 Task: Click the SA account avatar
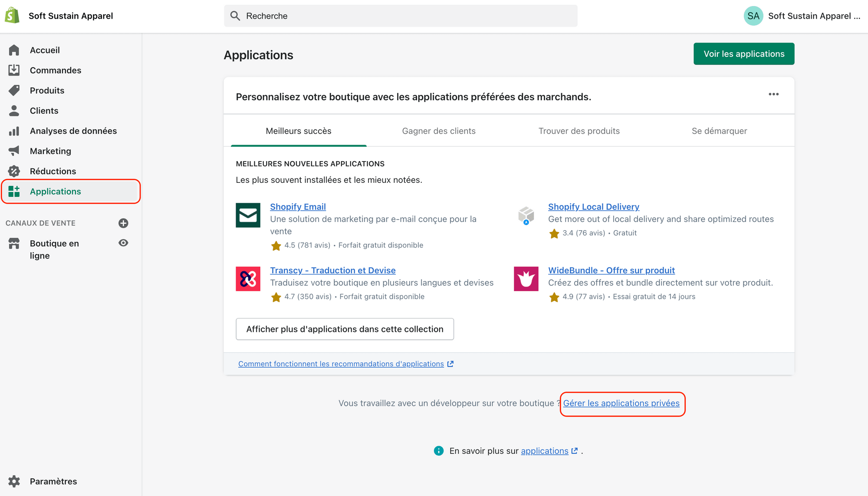753,16
